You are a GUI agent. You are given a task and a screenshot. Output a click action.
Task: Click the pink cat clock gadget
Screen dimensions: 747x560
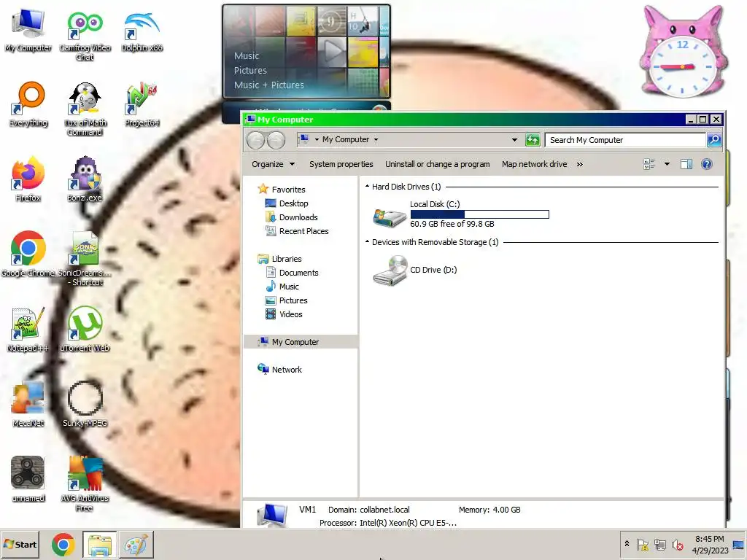coord(683,52)
